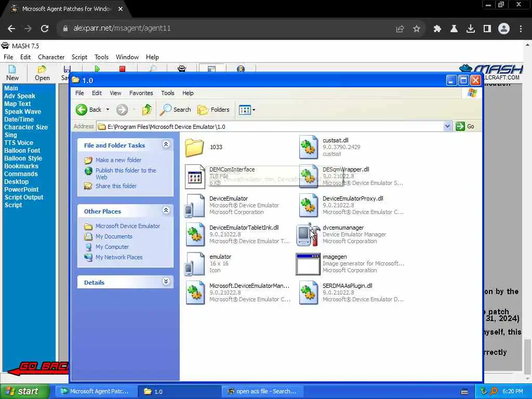This screenshot has height=399, width=532.
Task: Open Explorer View menu
Action: tap(115, 93)
